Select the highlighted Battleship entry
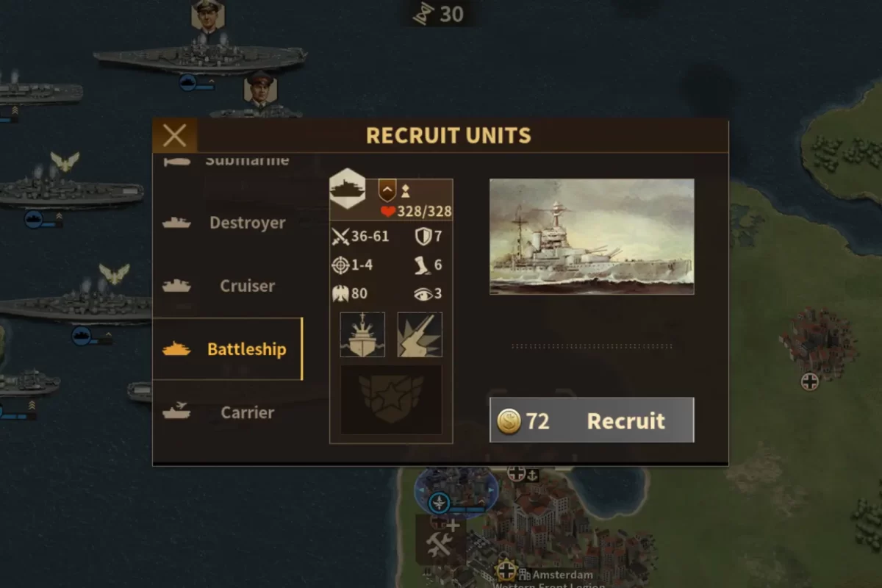Viewport: 882px width, 588px height. click(x=227, y=349)
